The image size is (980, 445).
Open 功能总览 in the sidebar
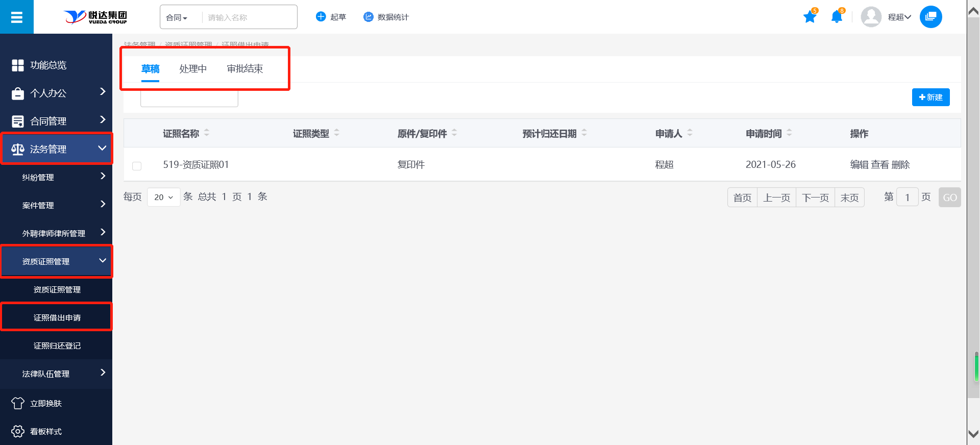(x=48, y=65)
